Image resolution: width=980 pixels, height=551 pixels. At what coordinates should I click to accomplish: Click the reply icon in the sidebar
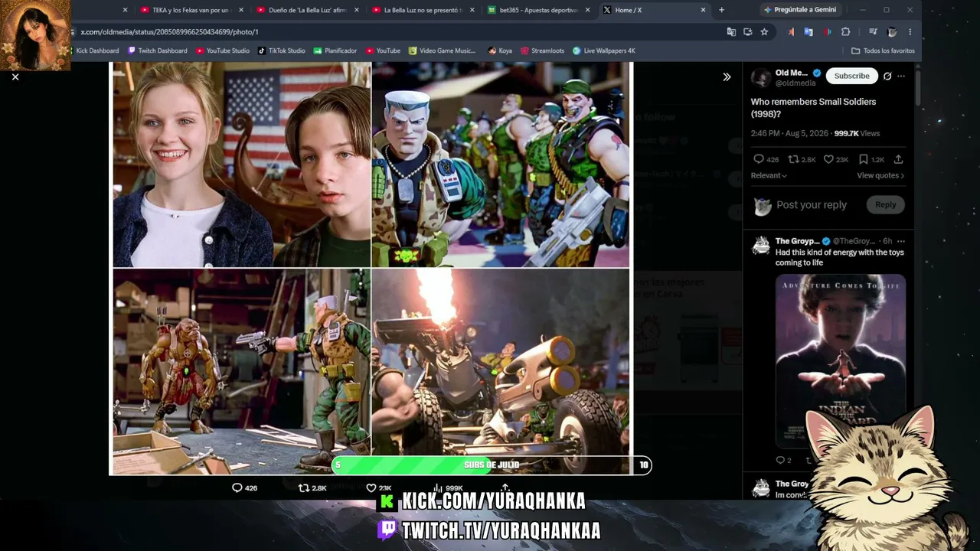point(759,159)
